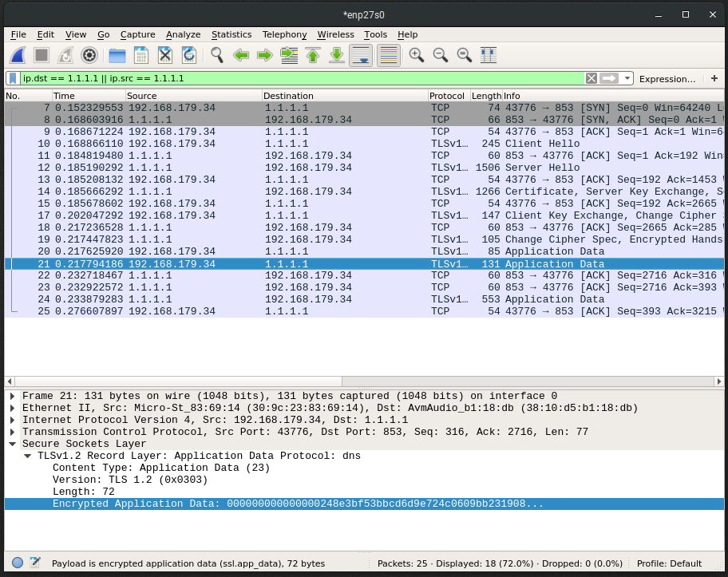Expand the Ethernet II section
Viewport: 728px width, 577px height.
click(13, 408)
